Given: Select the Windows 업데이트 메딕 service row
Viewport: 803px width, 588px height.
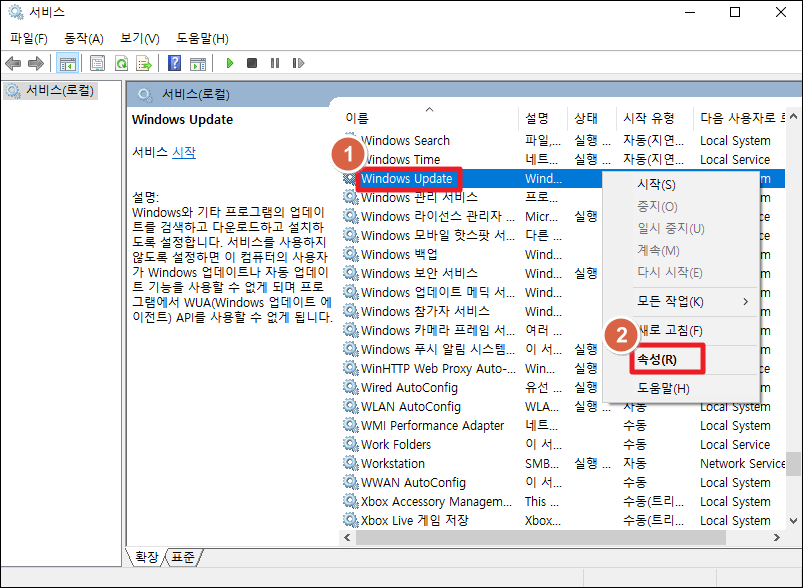Looking at the screenshot, I should (x=438, y=292).
